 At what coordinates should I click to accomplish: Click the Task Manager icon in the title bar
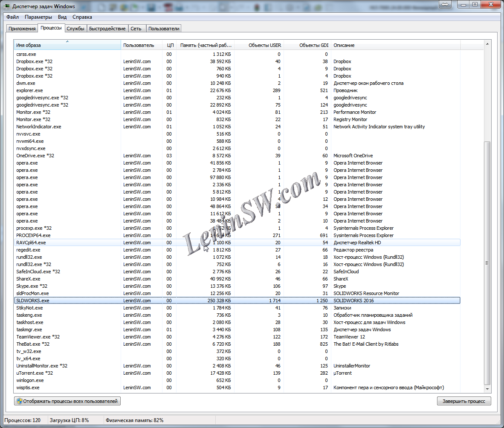pyautogui.click(x=6, y=6)
